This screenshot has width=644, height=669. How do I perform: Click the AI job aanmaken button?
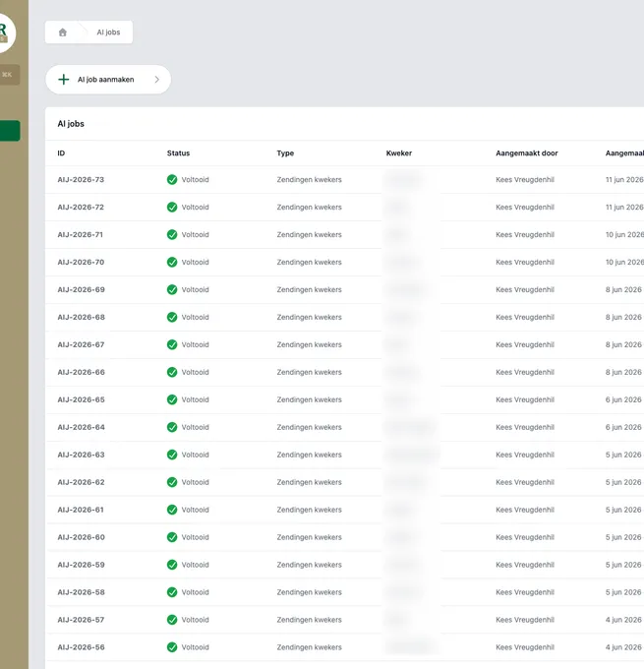pyautogui.click(x=108, y=80)
